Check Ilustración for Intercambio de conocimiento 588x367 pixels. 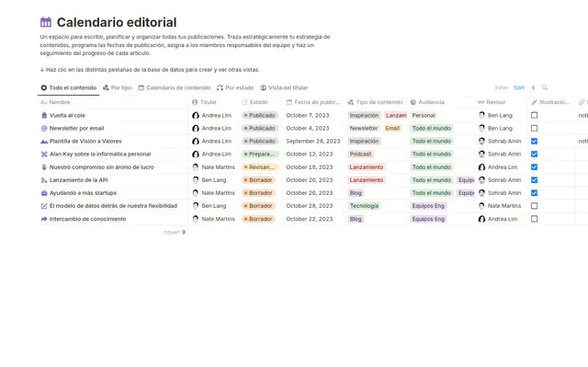[535, 219]
